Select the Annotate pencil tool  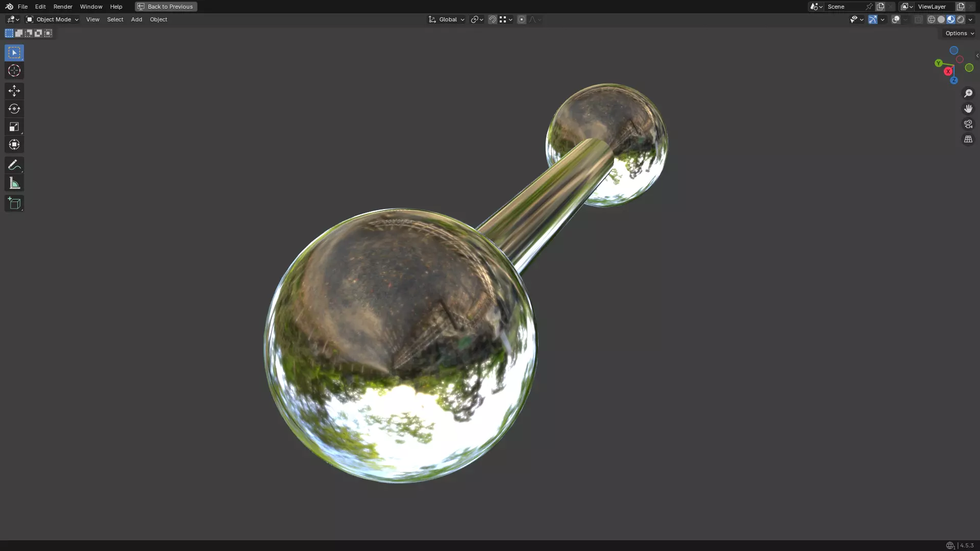point(14,165)
